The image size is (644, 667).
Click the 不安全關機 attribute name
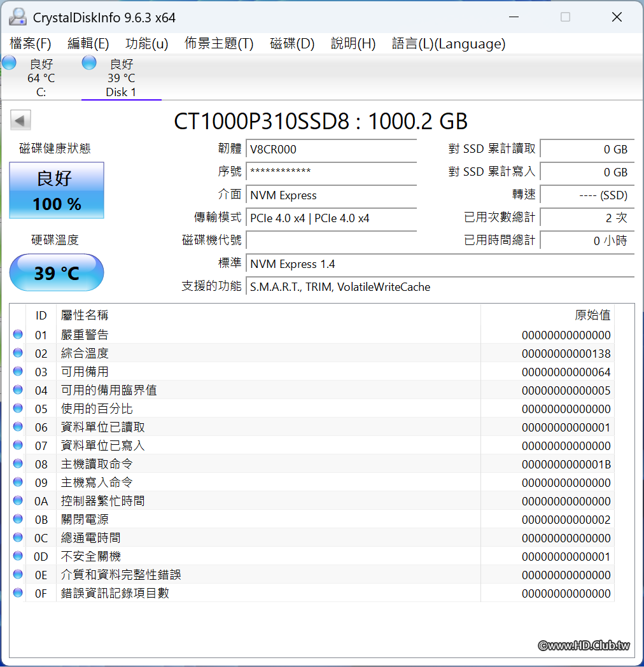point(90,556)
